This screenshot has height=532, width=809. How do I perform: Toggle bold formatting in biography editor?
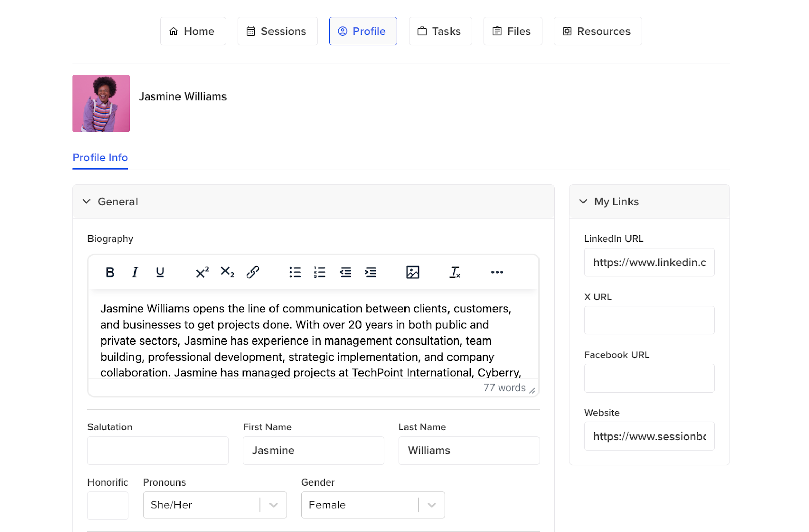click(x=110, y=272)
